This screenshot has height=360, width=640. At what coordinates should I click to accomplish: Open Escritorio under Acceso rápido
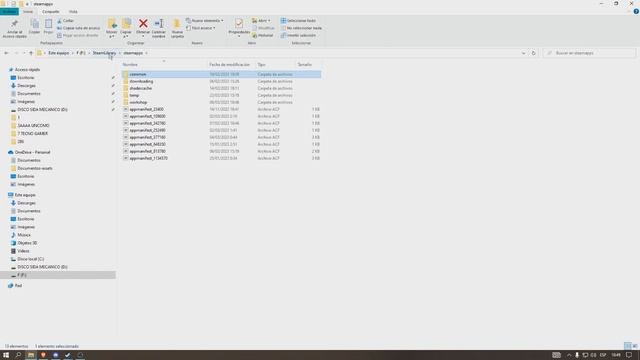(25, 78)
